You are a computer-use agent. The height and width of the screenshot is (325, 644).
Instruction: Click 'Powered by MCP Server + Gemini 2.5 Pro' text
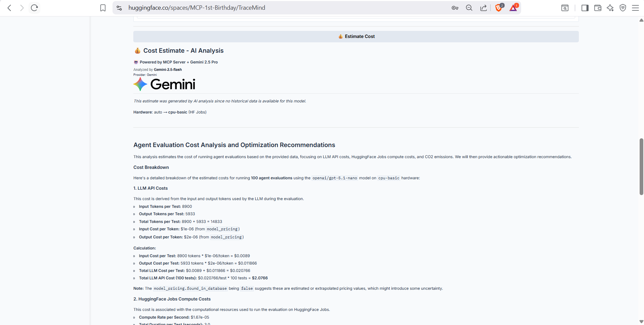179,62
